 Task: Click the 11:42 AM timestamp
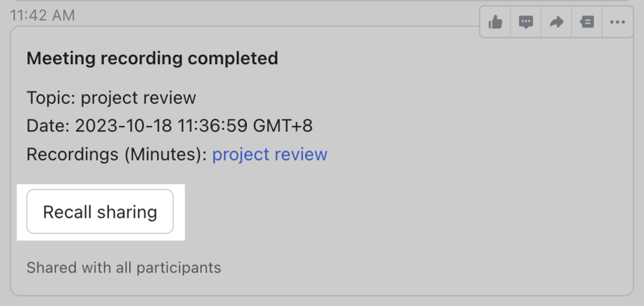pos(43,16)
